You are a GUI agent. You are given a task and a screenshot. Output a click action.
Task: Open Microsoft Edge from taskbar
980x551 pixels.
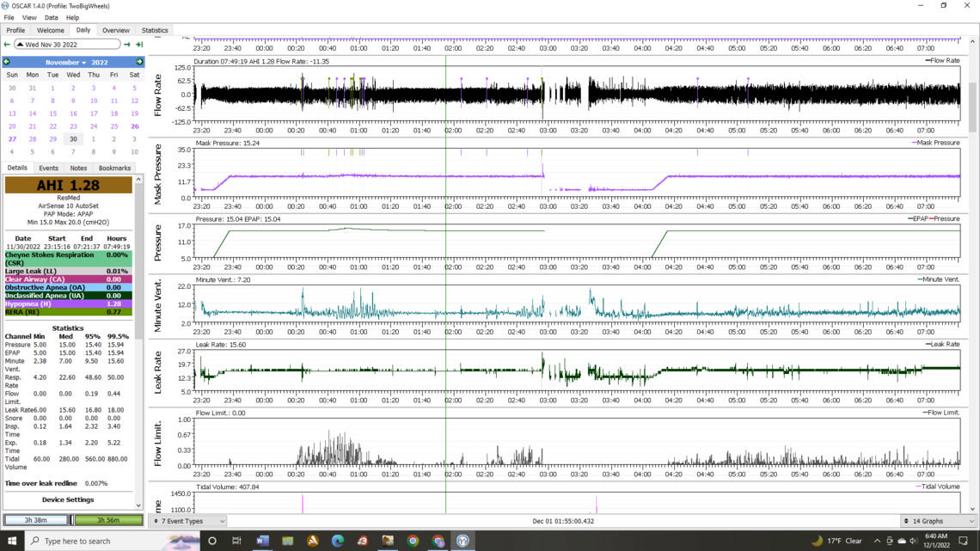(337, 541)
